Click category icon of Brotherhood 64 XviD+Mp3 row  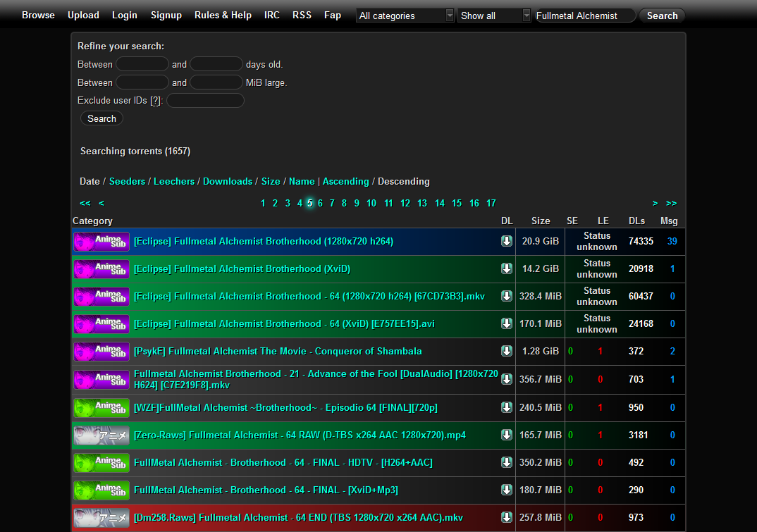(x=101, y=490)
